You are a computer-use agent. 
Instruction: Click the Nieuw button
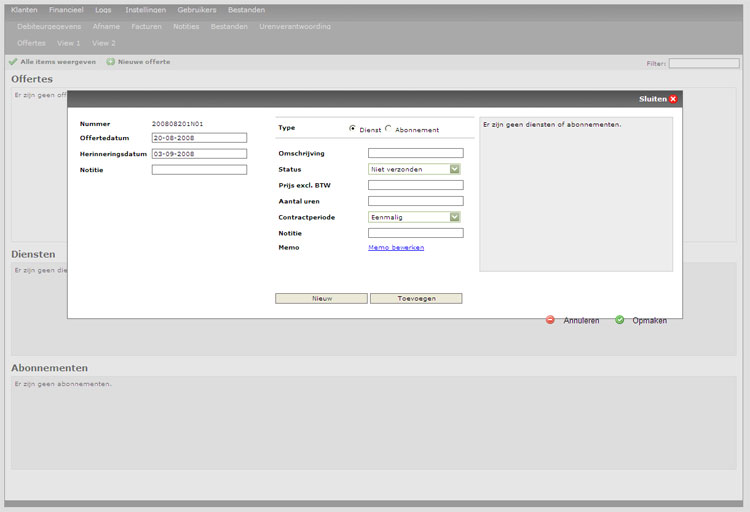[x=321, y=299]
